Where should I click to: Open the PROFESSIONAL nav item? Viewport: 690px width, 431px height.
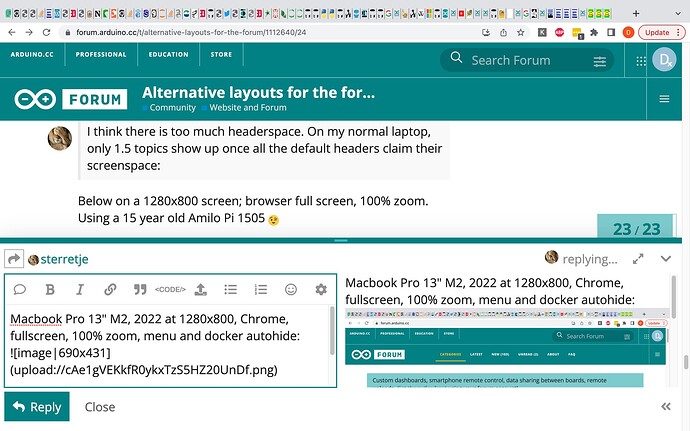101,55
